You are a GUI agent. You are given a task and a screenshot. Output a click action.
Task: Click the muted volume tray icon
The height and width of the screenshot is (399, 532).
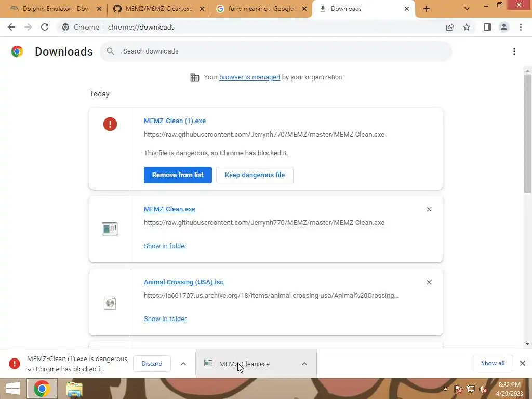[483, 389]
